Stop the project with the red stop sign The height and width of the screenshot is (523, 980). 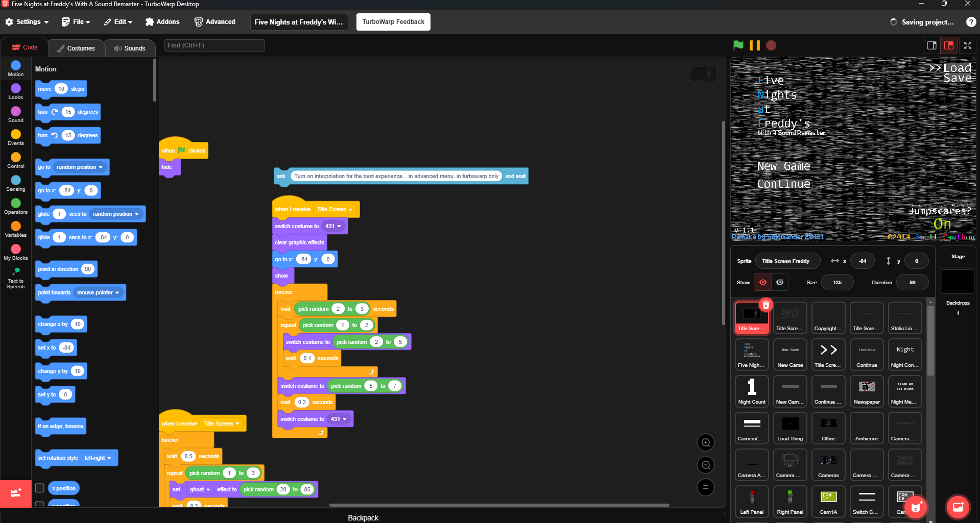pos(771,45)
